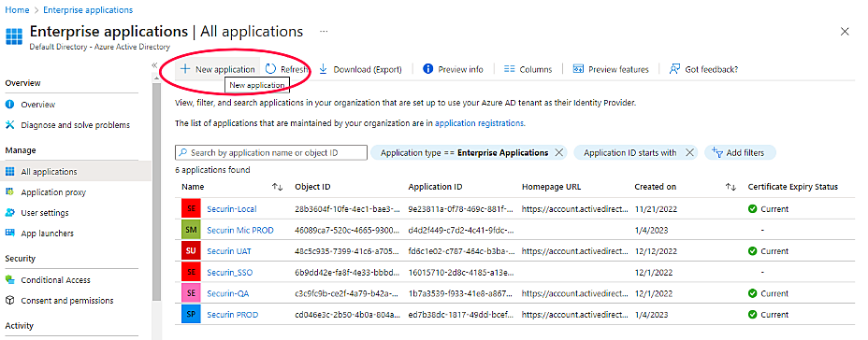Click the SE icon of Securin-Local
Image resolution: width=868 pixels, height=340 pixels.
(x=191, y=209)
